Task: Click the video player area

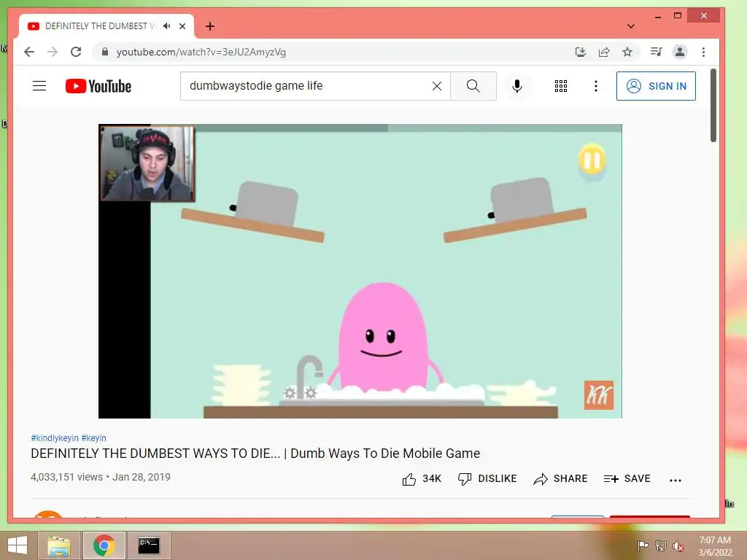Action: pos(360,271)
